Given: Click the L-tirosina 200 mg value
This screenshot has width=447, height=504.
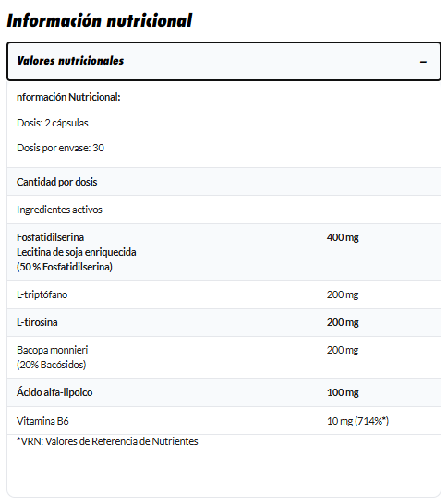Looking at the screenshot, I should pyautogui.click(x=343, y=322).
